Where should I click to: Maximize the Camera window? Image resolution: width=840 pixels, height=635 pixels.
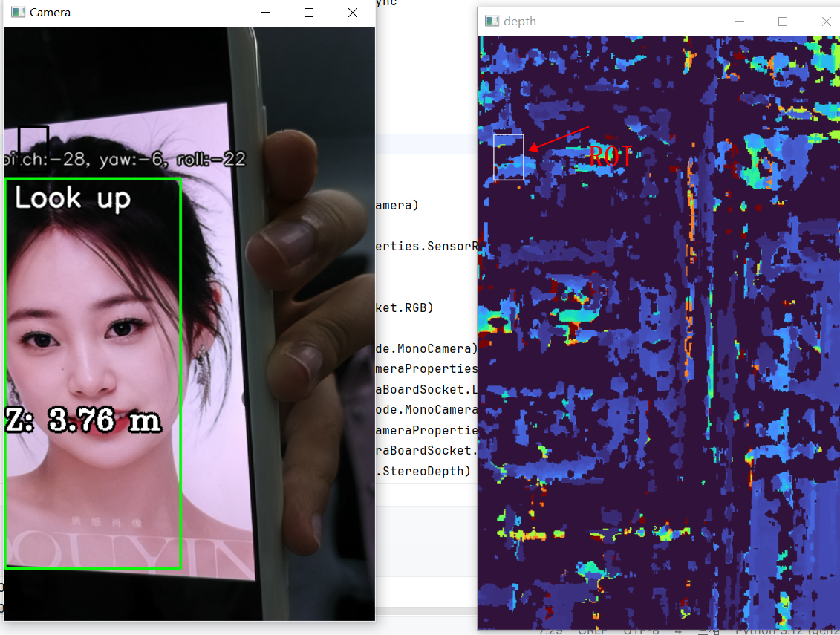point(309,13)
